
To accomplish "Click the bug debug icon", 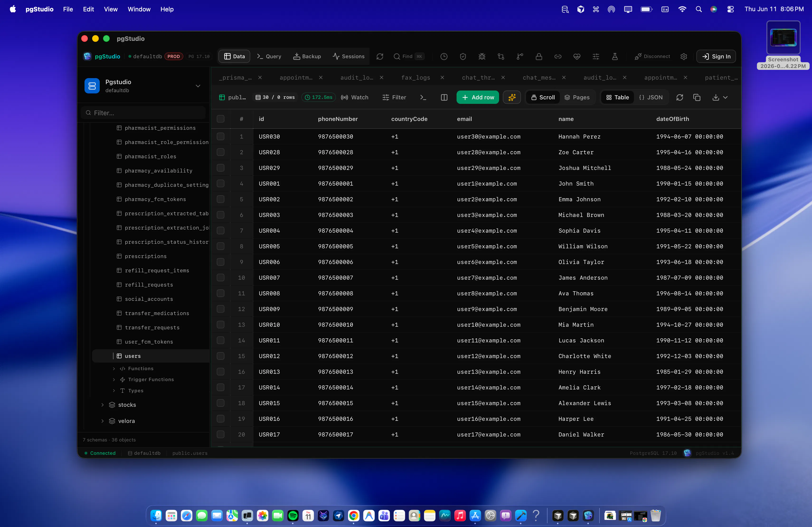I will click(x=482, y=56).
